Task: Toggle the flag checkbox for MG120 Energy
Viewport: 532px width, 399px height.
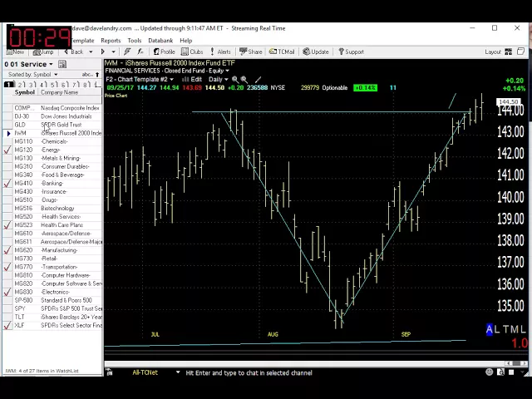Action: 7,150
